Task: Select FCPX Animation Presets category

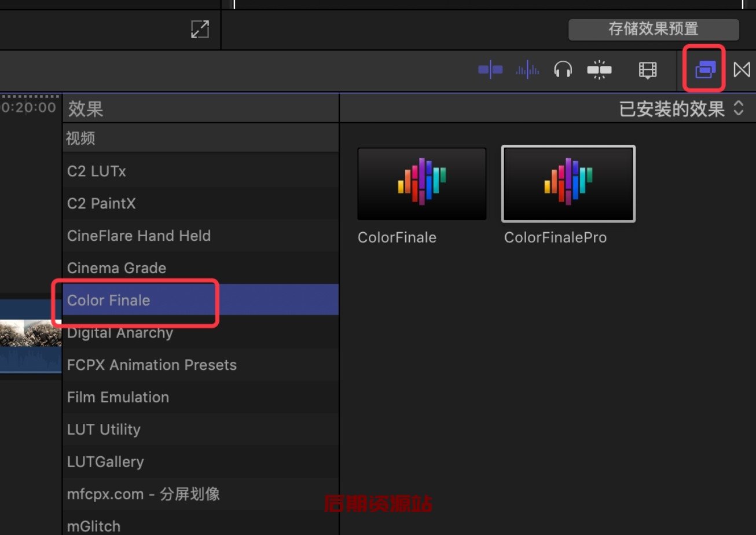Action: pos(200,365)
